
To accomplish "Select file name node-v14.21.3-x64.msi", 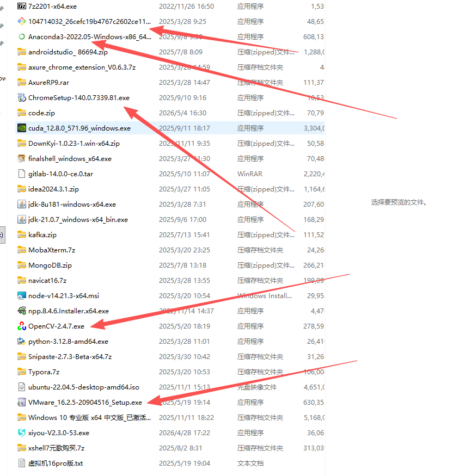I will (64, 296).
